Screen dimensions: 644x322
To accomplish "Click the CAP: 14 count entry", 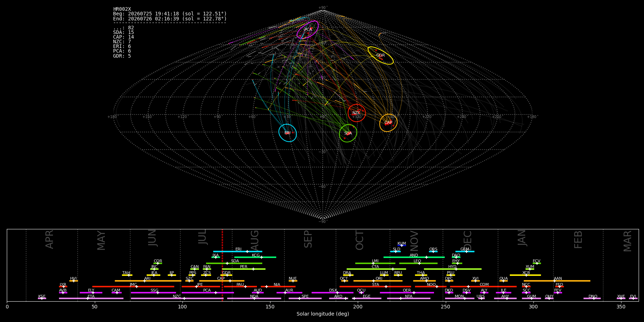I will click(123, 37).
